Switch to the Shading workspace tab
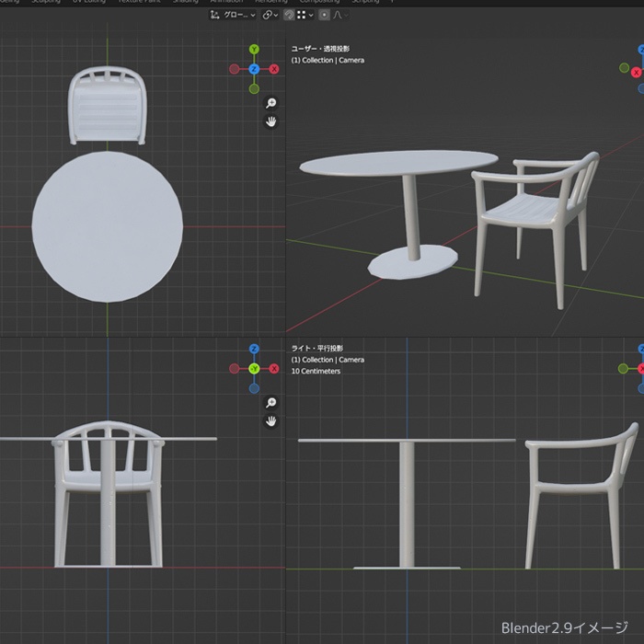This screenshot has height=644, width=644. 185,2
